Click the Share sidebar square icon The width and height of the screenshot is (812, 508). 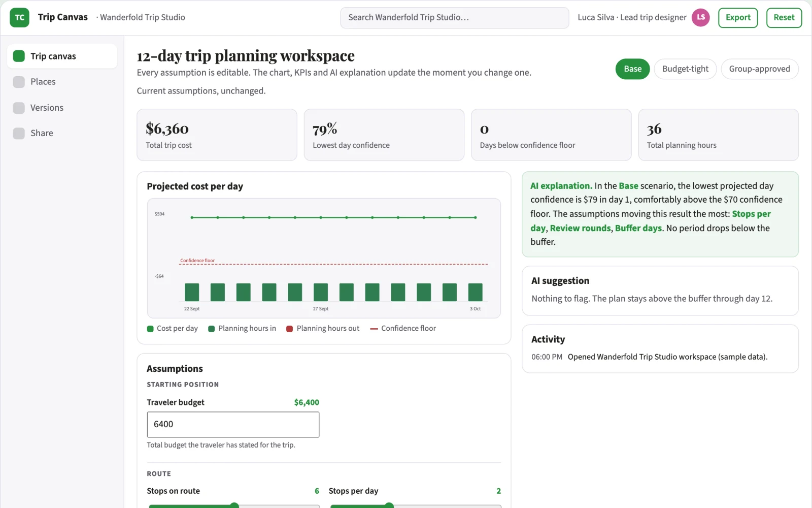[19, 133]
